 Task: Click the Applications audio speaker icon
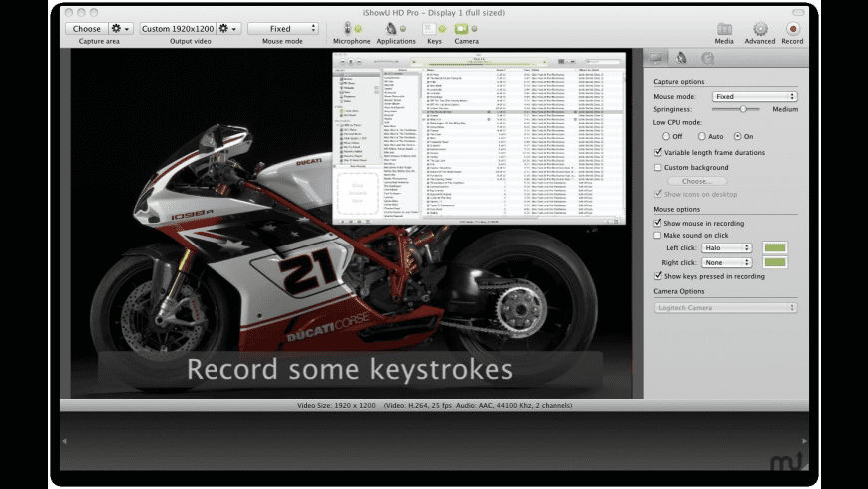click(x=391, y=28)
